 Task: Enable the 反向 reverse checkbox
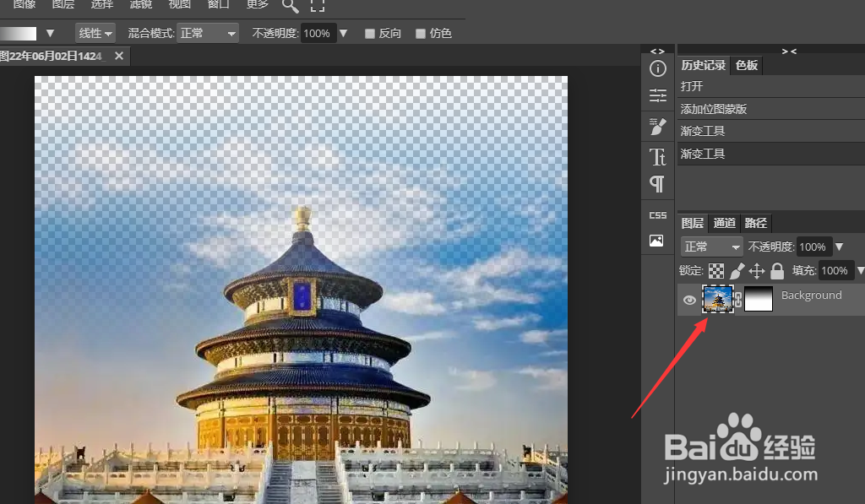point(368,33)
